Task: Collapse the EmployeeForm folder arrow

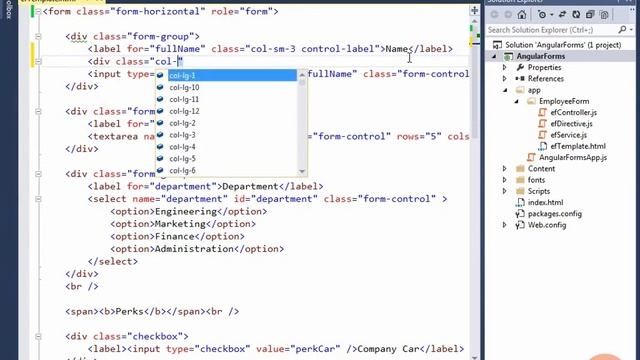Action: coord(516,101)
